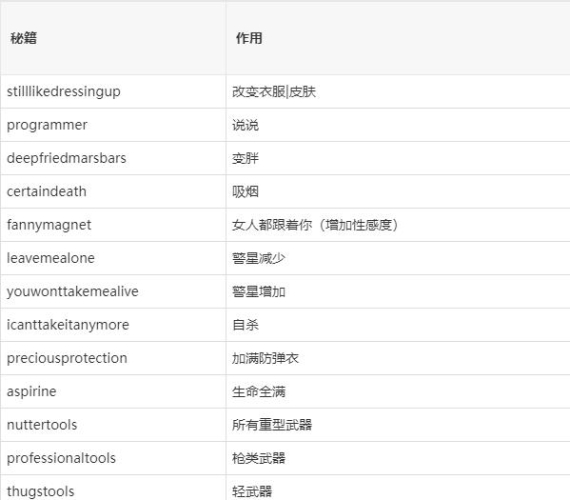Click the professionaltools cheat code
Image resolution: width=570 pixels, height=500 pixels.
pyautogui.click(x=61, y=458)
